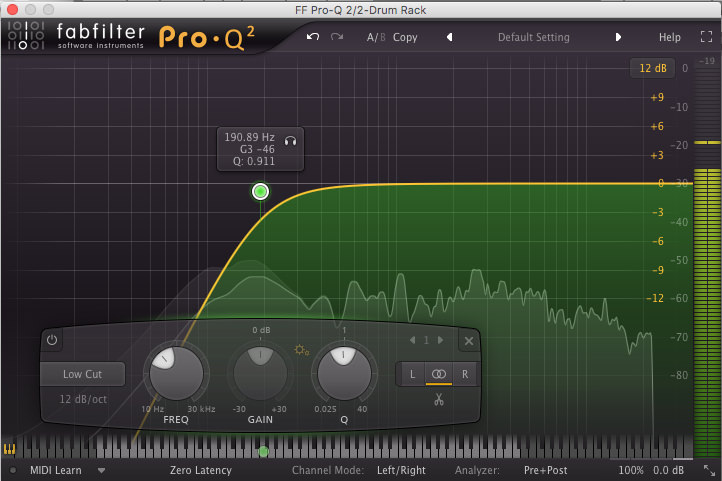Toggle MIDI Learn
The image size is (722, 481).
pos(56,470)
